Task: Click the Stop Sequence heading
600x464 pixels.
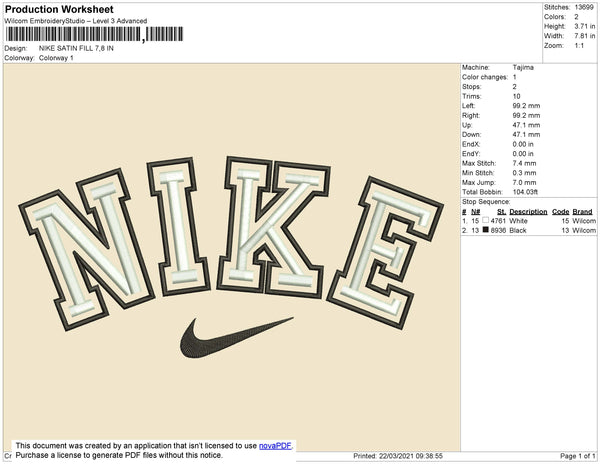Action: pos(486,202)
